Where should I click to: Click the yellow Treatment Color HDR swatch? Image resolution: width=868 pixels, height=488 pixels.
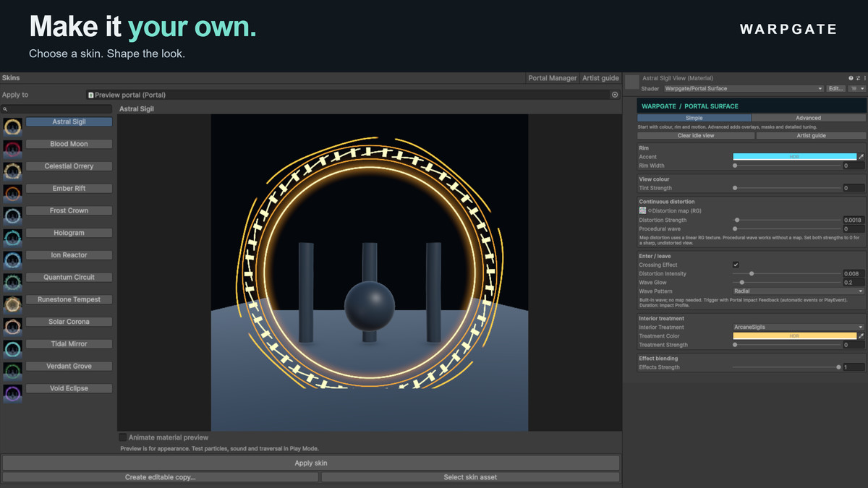tap(795, 336)
